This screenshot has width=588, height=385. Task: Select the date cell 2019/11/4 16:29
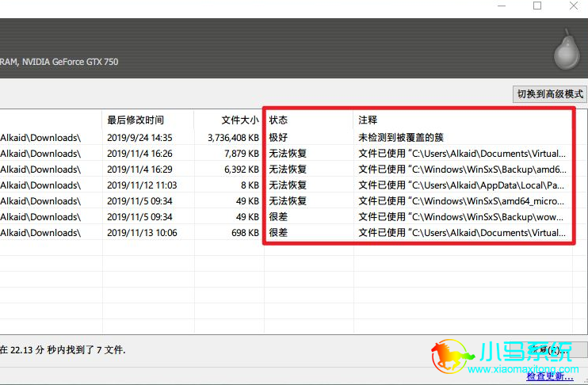pyautogui.click(x=139, y=170)
